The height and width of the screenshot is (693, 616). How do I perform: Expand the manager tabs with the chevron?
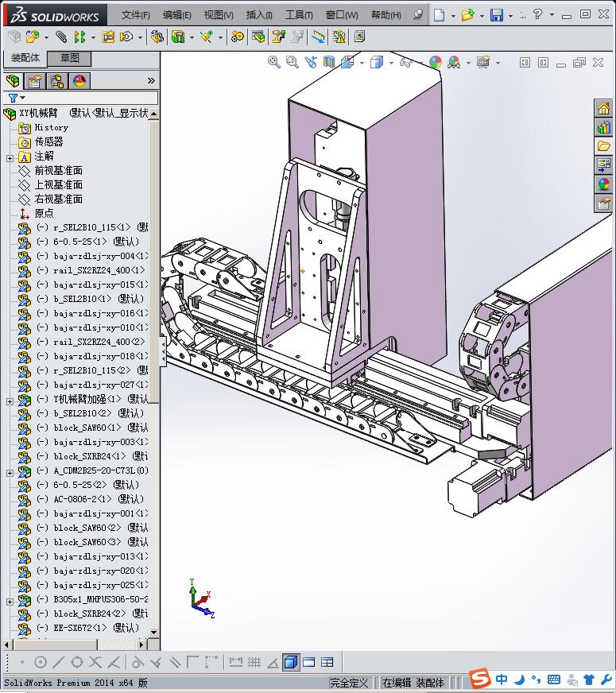(x=151, y=80)
